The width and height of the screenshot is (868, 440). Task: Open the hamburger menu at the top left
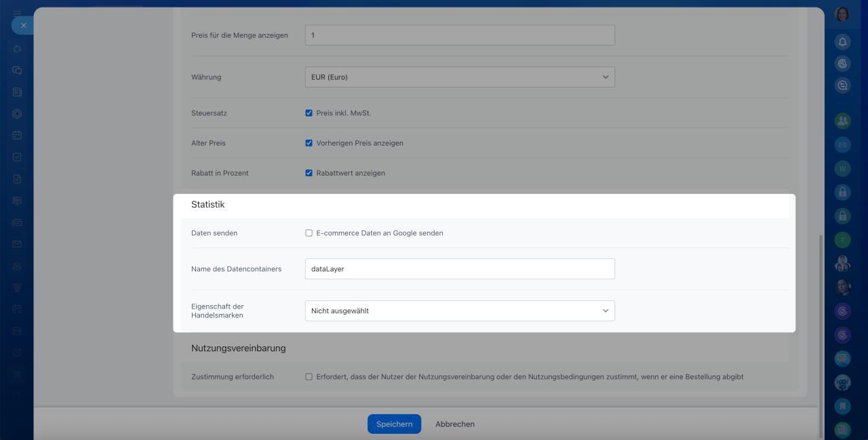17,12
